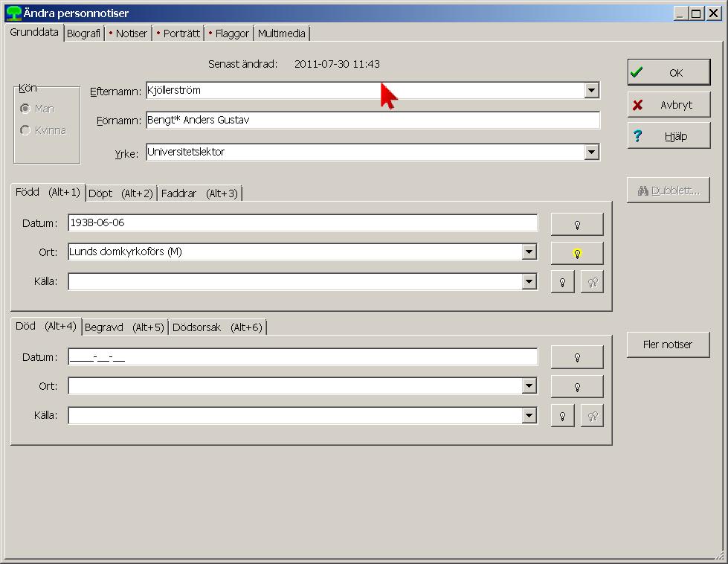Click the empty death Datum field
The width and height of the screenshot is (728, 564).
pyautogui.click(x=303, y=357)
